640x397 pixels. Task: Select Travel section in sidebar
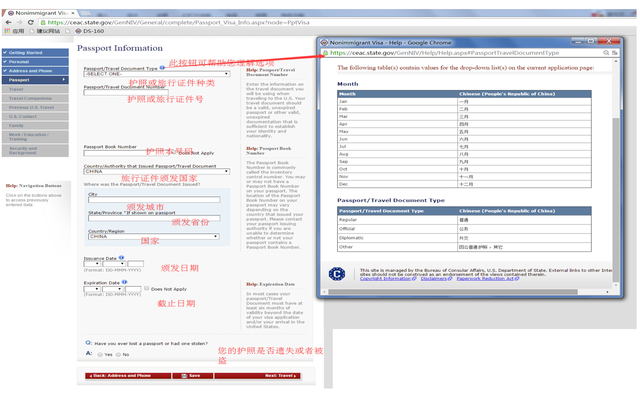[35, 89]
